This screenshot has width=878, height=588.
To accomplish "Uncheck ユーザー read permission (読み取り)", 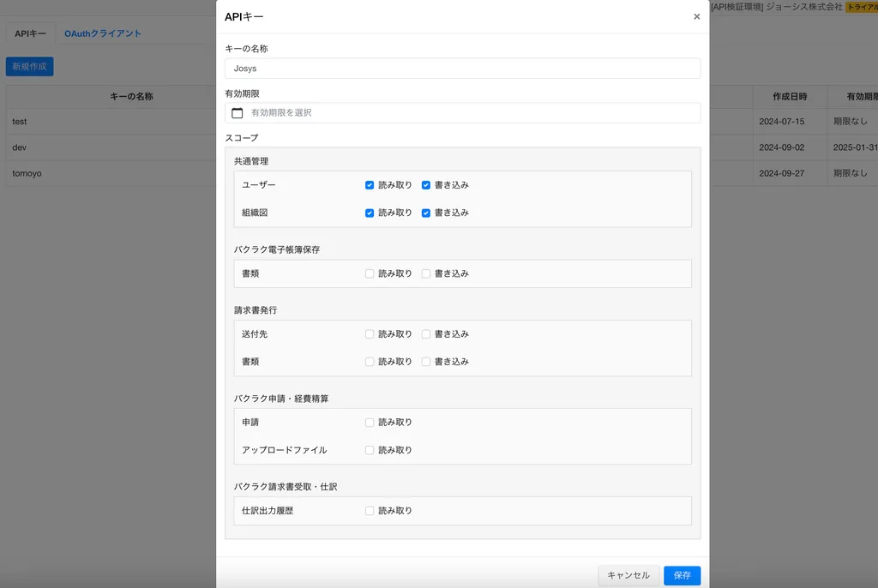I will click(x=370, y=184).
